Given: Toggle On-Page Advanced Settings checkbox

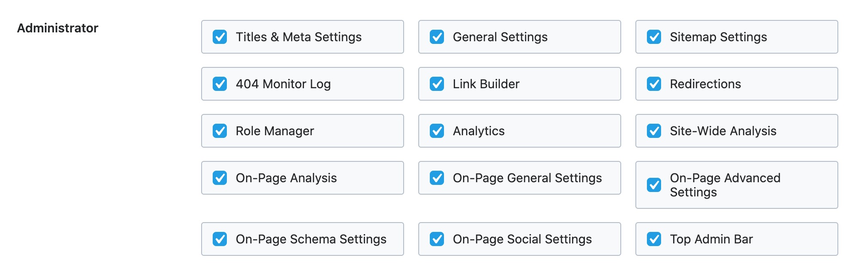Looking at the screenshot, I should pyautogui.click(x=654, y=185).
